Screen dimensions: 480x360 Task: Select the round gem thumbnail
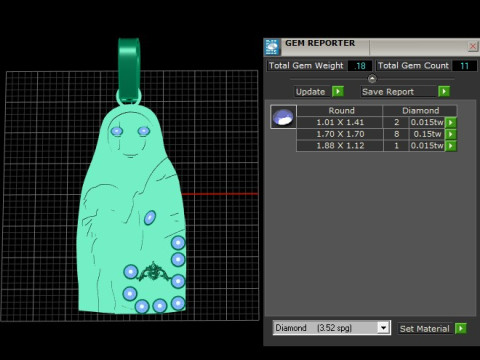click(x=283, y=117)
